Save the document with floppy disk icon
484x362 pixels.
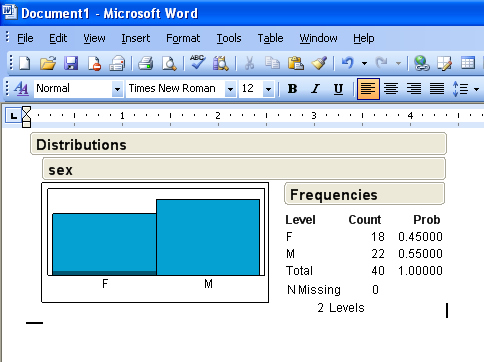[71, 63]
